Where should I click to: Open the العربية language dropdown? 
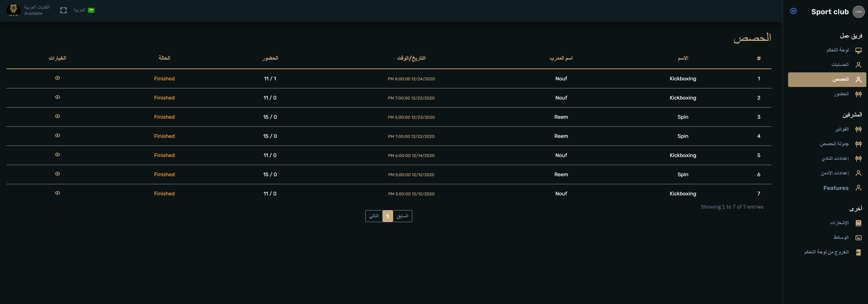pyautogui.click(x=84, y=10)
